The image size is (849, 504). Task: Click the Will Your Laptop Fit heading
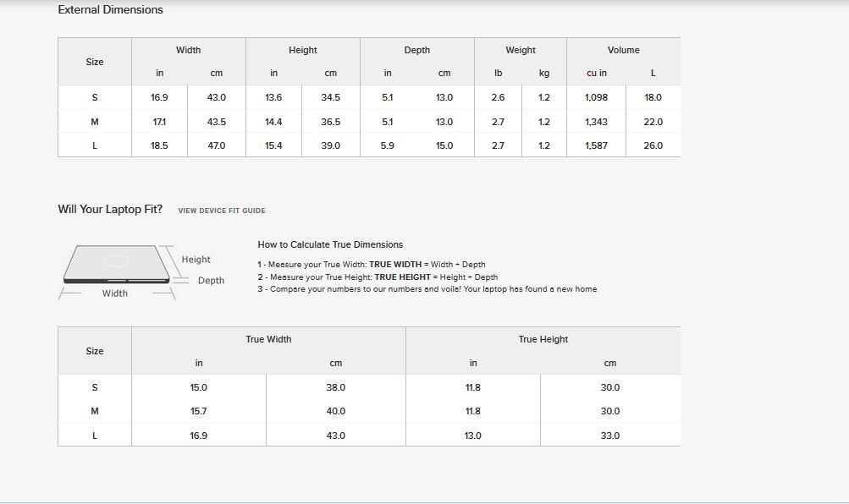tap(110, 209)
